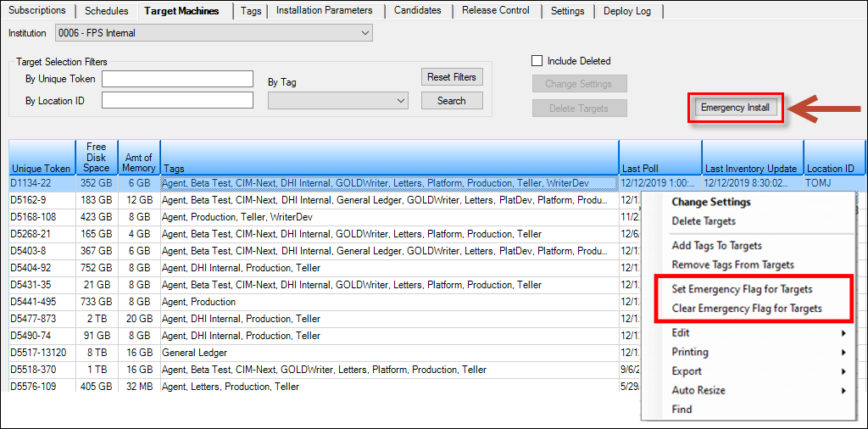The width and height of the screenshot is (868, 429).
Task: Click Find in the context menu
Action: [x=682, y=409]
